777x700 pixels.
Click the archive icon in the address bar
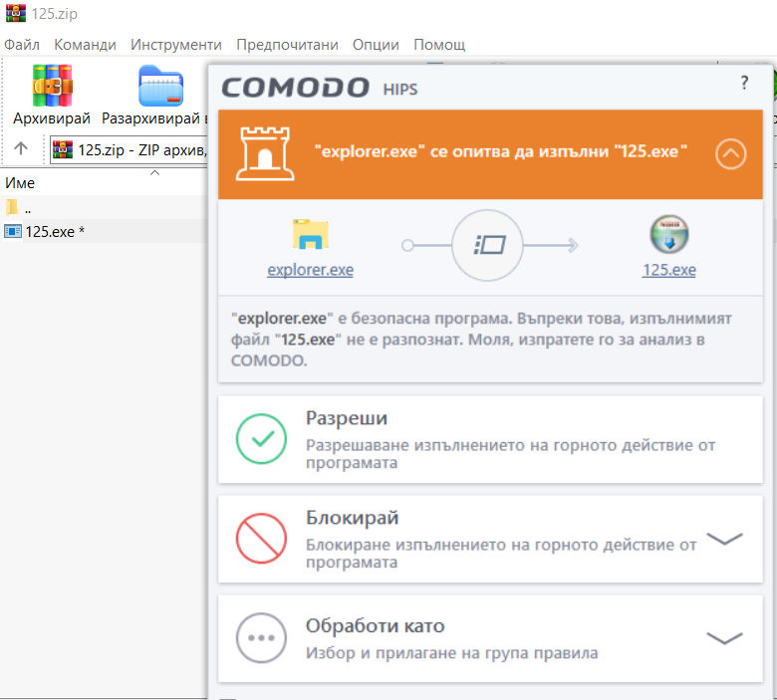[63, 149]
